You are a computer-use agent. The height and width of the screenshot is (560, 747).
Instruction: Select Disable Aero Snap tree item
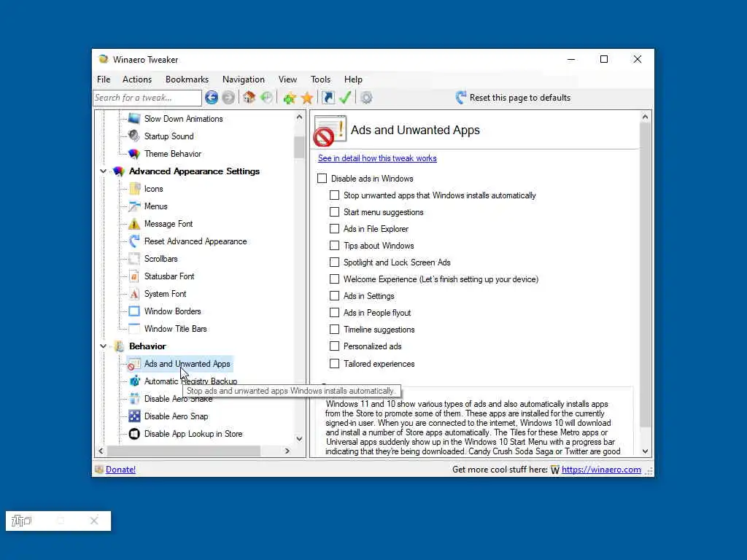(177, 416)
